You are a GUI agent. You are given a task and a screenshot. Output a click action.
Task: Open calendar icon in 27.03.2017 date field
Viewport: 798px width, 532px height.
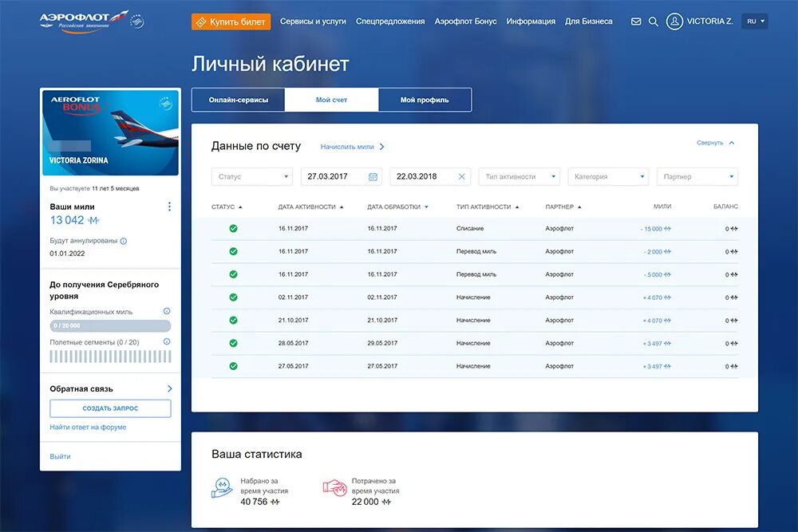click(373, 176)
